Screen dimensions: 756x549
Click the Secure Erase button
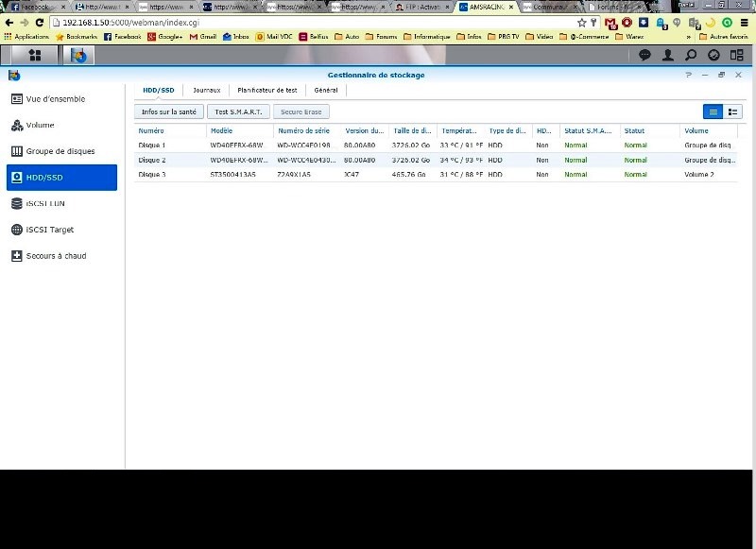(x=301, y=112)
